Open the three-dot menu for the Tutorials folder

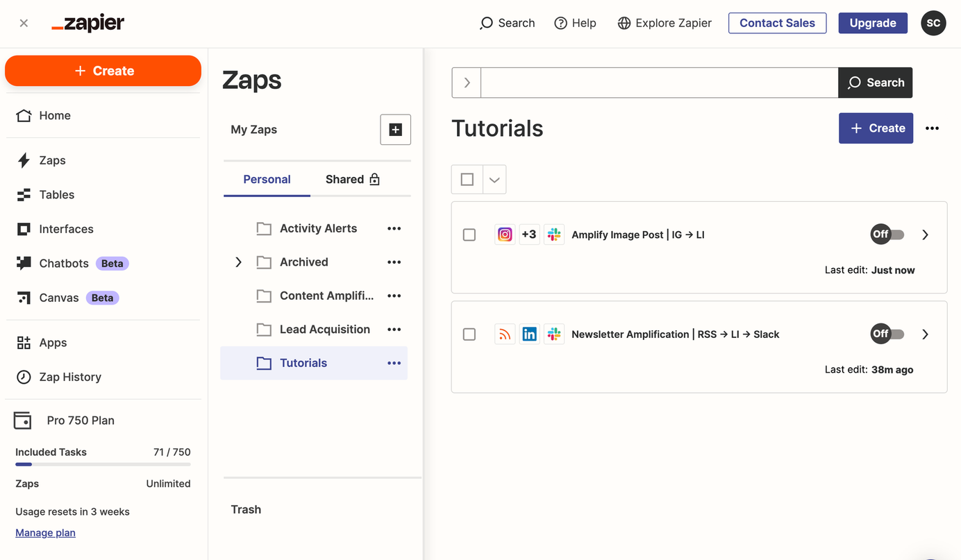coord(394,363)
